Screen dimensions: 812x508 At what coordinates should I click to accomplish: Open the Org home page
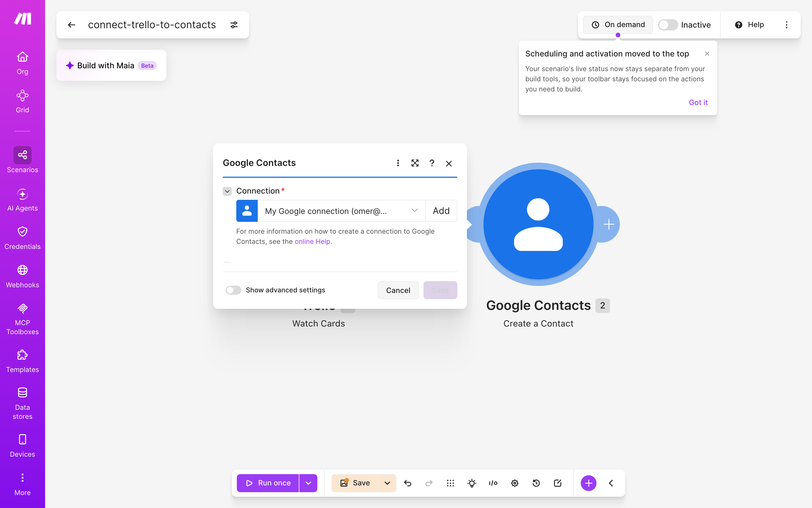23,63
